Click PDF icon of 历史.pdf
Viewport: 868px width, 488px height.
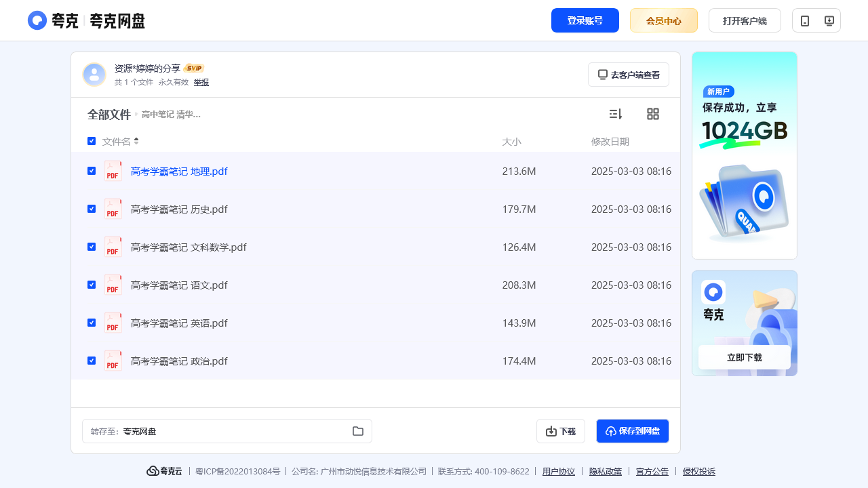point(113,209)
